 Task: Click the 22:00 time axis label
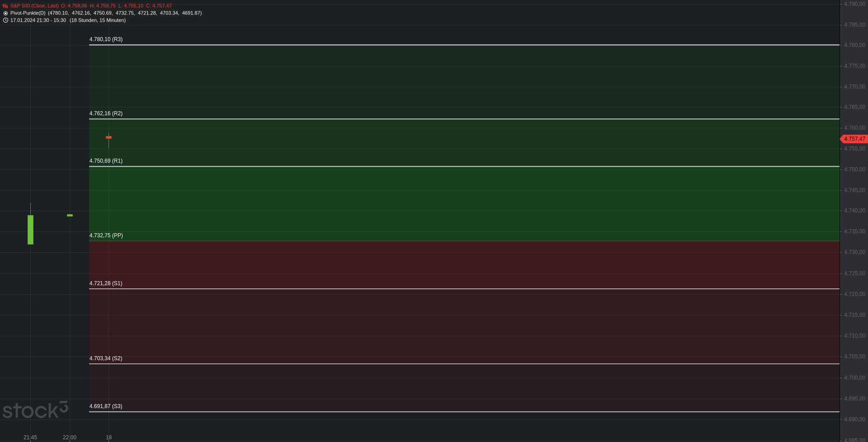pos(70,437)
